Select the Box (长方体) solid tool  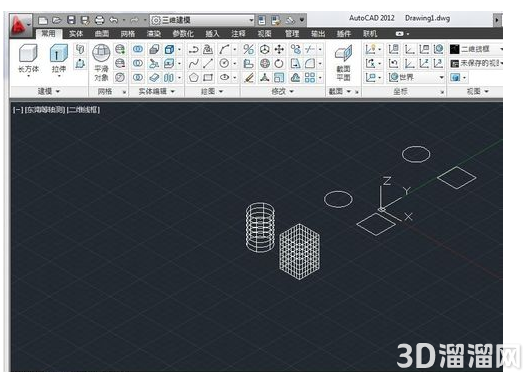pyautogui.click(x=28, y=58)
